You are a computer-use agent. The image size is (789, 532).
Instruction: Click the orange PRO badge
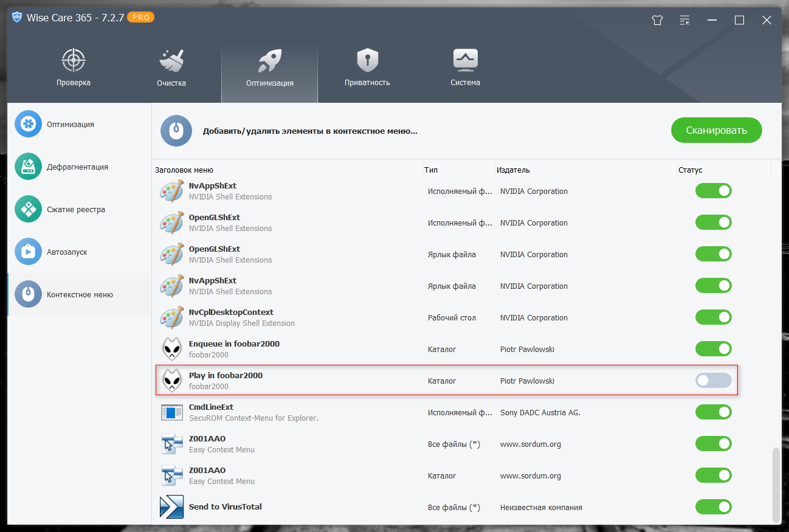[141, 18]
